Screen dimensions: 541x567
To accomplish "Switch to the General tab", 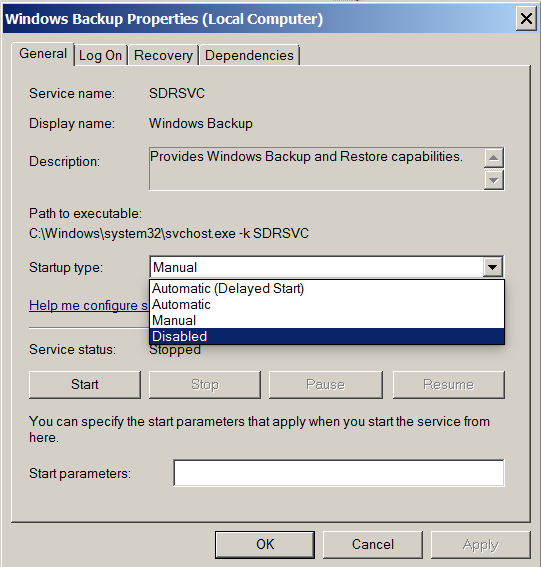I will 43,54.
